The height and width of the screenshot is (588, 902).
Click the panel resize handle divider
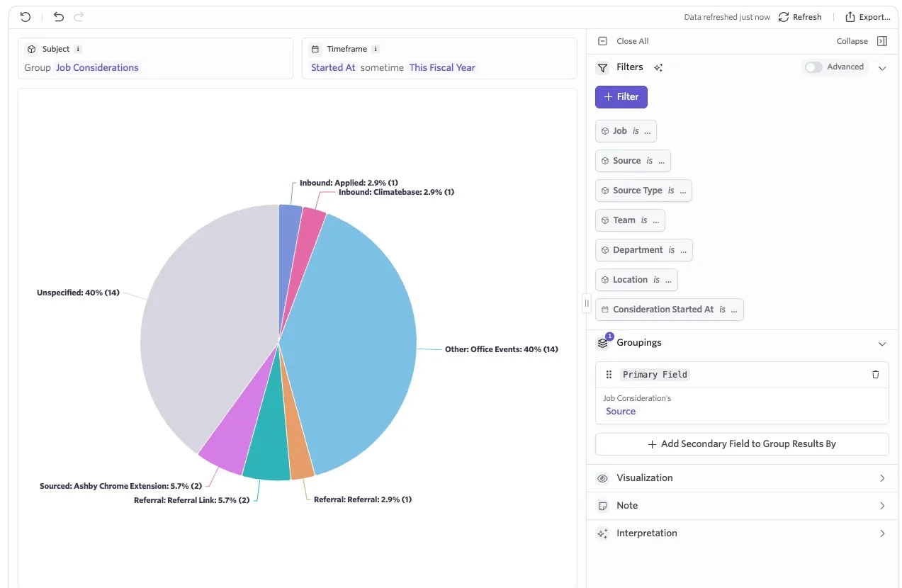587,303
